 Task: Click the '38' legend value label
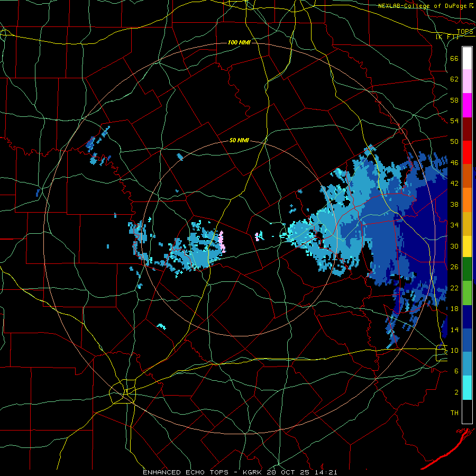(454, 205)
